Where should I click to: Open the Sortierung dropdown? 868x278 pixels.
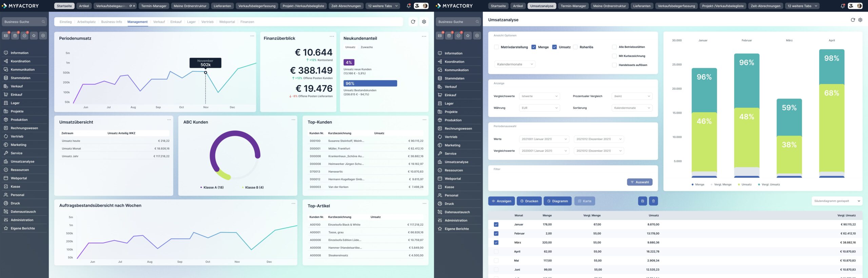pos(632,108)
